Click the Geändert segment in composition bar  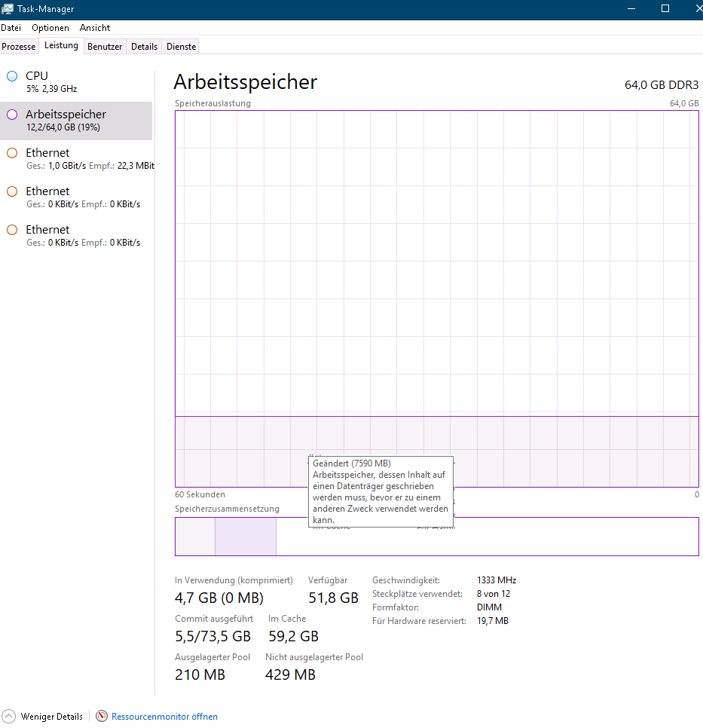click(246, 537)
